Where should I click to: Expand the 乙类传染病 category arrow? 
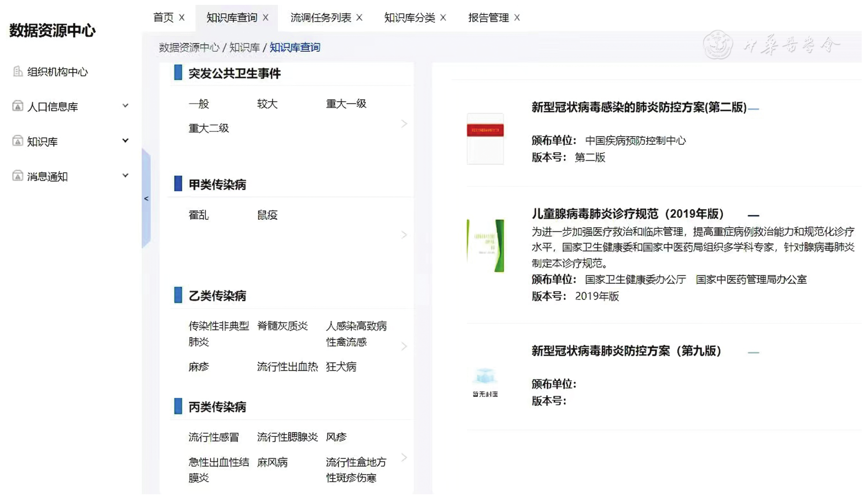(x=404, y=346)
